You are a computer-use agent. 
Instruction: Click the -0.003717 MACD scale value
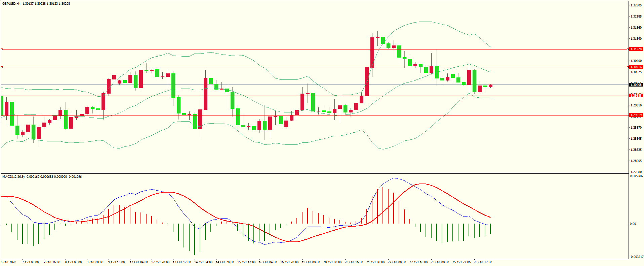[x=637, y=257]
